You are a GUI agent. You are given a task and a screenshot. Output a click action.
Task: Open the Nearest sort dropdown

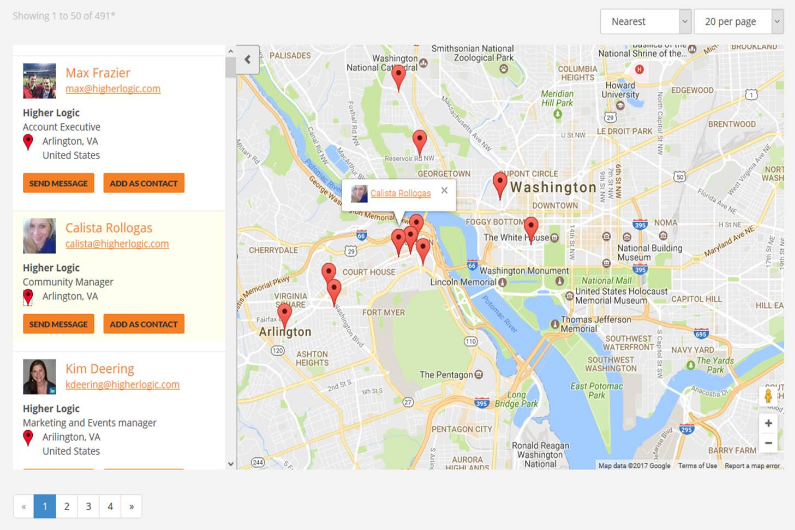645,22
